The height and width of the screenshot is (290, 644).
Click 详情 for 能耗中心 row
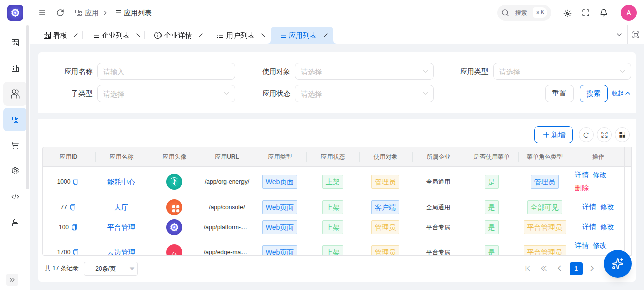pos(582,175)
